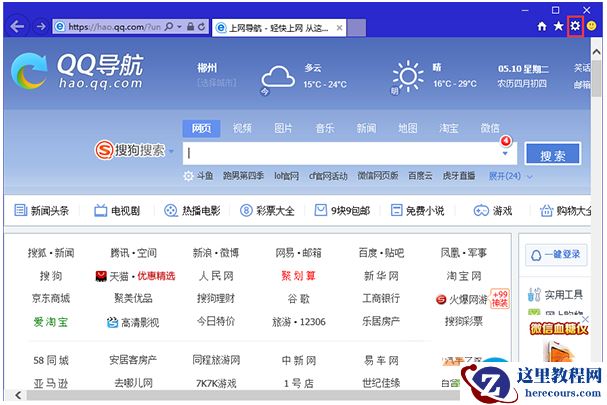Image resolution: width=607 pixels, height=405 pixels.
Task: Click the security lock icon in address bar
Action: pyautogui.click(x=190, y=27)
